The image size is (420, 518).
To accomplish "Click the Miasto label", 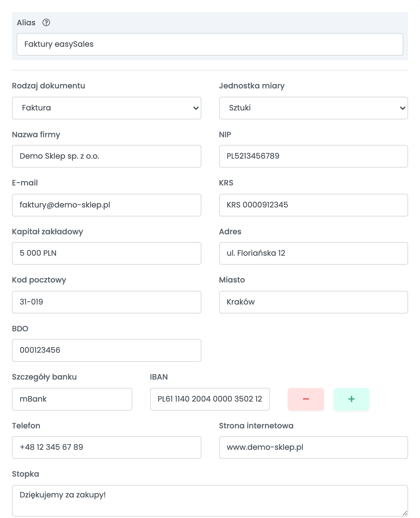I will pos(232,280).
